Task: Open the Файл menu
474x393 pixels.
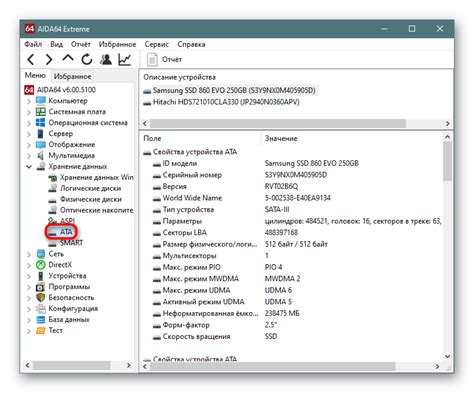Action: 33,44
